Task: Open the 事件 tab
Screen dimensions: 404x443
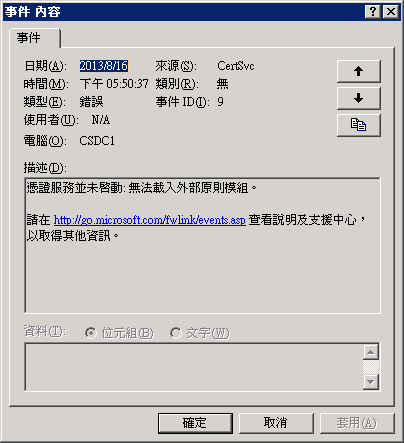Action: 35,38
